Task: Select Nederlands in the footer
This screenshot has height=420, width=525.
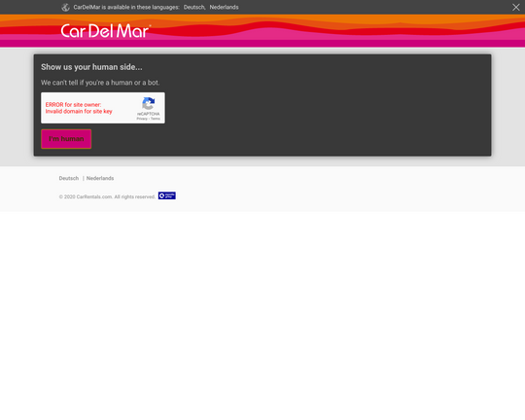Action: (x=100, y=178)
